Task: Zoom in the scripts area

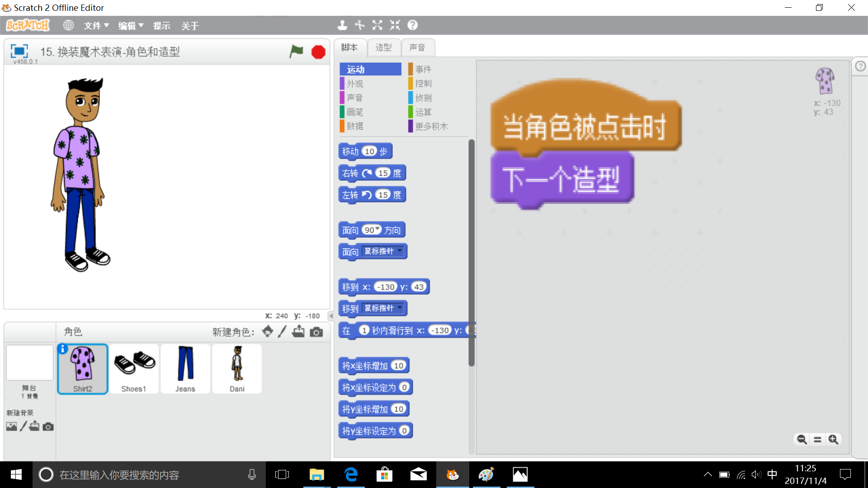Action: pos(833,439)
